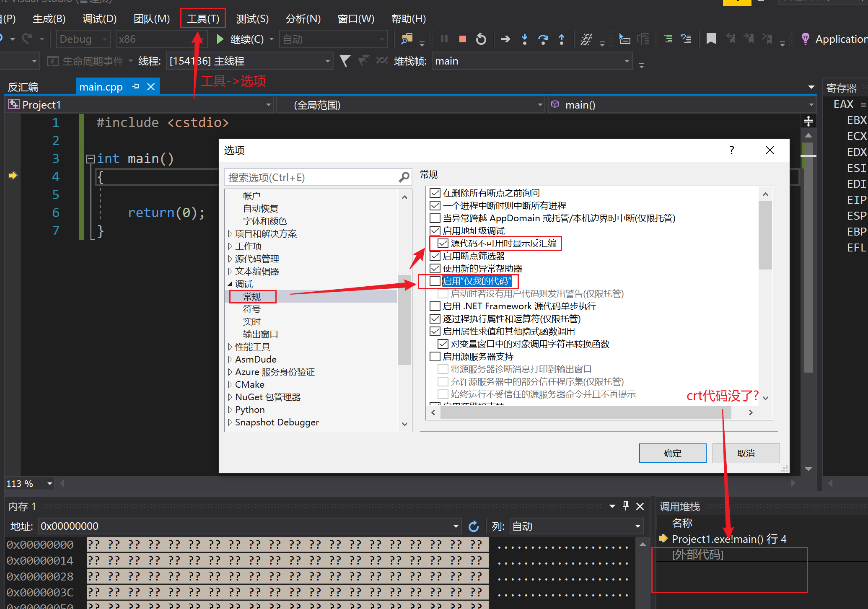Screen dimensions: 868x609
Task: Expand 文本编辑器 tree node
Action: tap(230, 271)
